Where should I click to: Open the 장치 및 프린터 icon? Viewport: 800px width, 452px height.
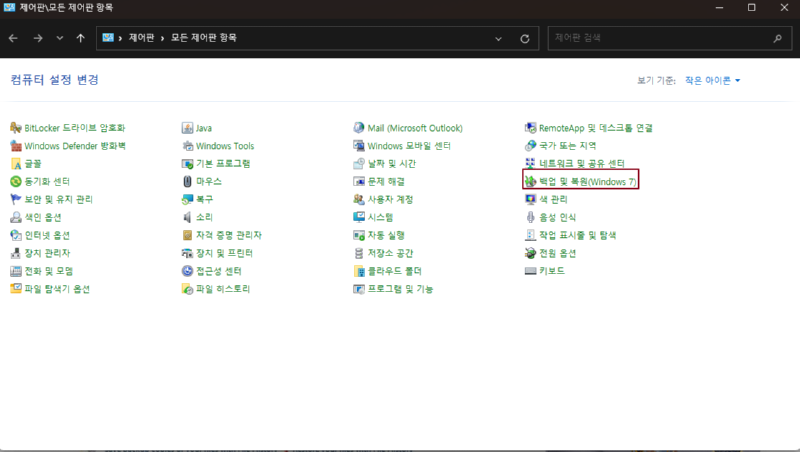[x=187, y=253]
